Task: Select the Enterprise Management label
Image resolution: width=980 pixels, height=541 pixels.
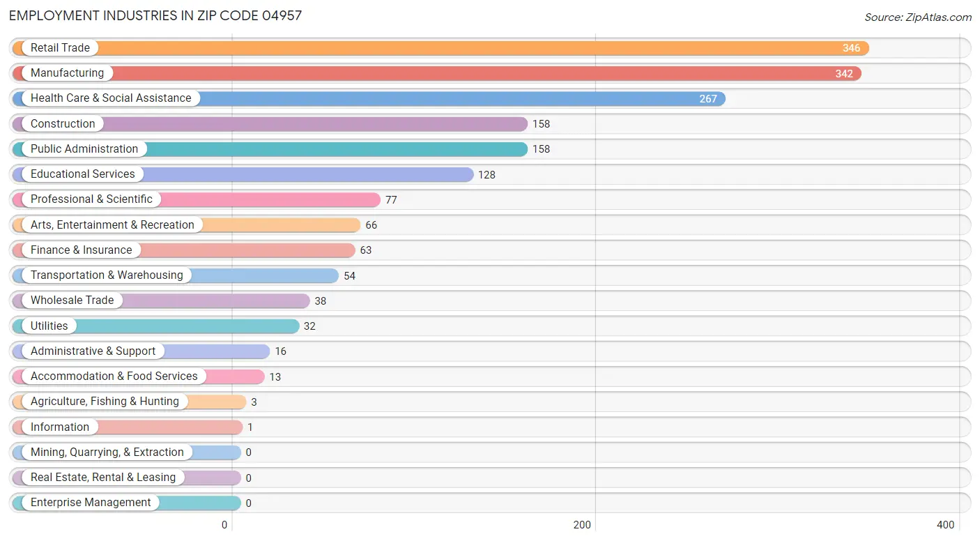Action: pos(91,503)
